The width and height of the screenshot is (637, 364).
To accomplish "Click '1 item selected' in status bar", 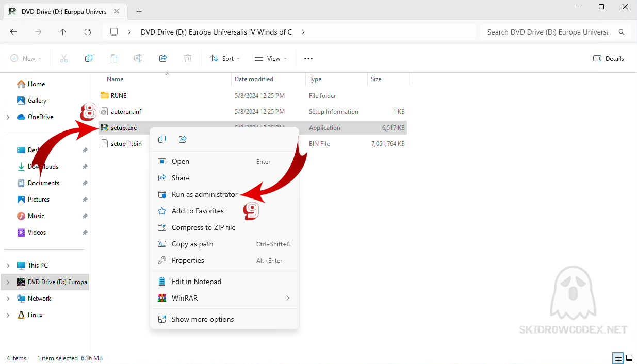I will (57, 358).
